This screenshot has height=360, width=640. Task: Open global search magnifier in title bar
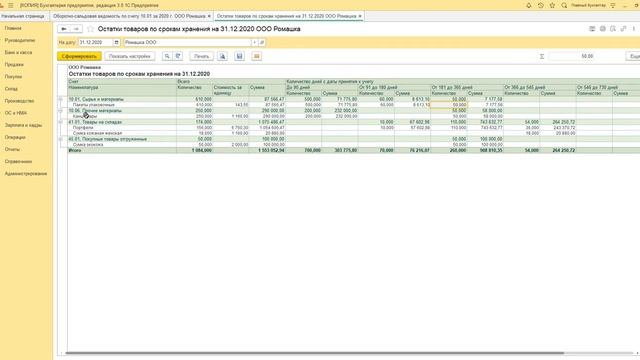(x=564, y=5)
